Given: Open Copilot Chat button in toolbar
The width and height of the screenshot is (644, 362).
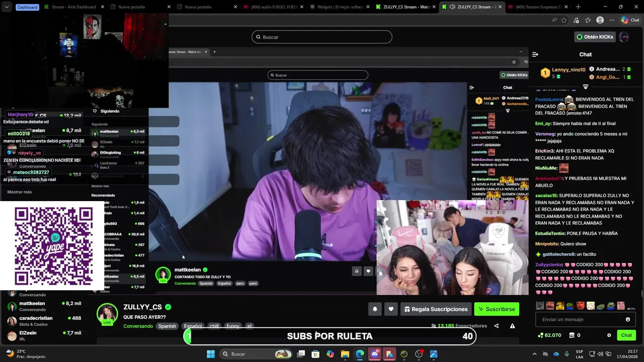Looking at the screenshot, I should [x=630, y=20].
